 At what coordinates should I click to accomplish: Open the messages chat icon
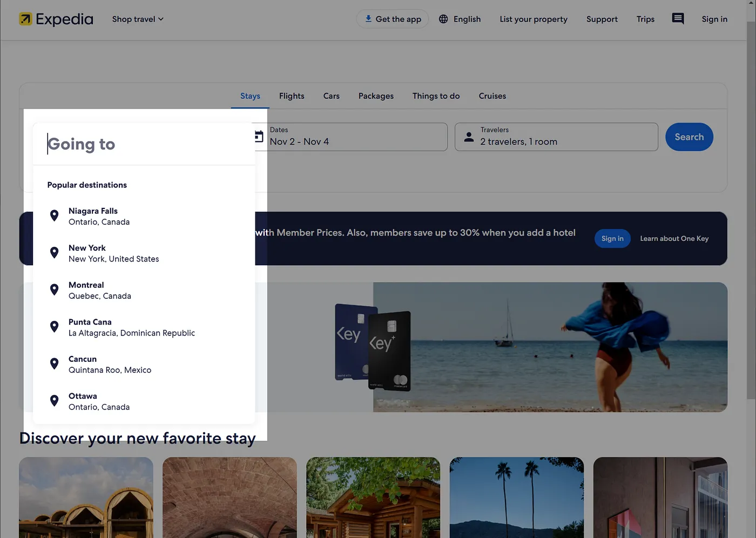[678, 19]
